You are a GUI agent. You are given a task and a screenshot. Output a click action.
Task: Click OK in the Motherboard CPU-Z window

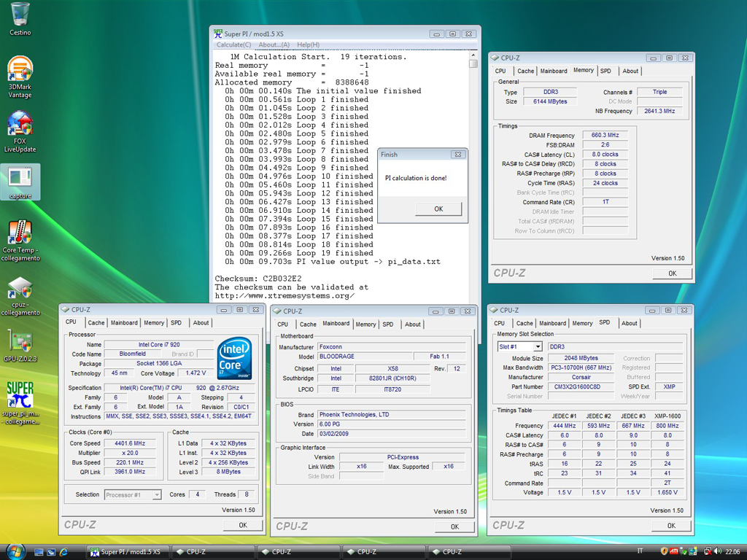tap(454, 526)
